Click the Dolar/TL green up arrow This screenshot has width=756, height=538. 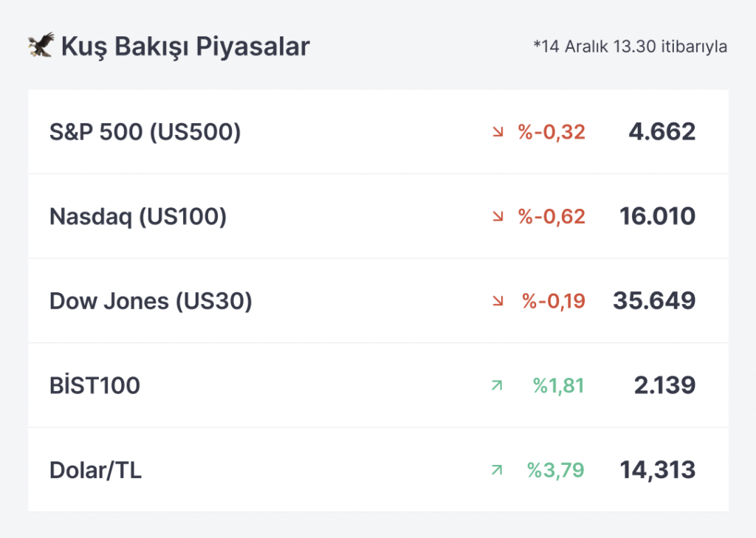[497, 469]
